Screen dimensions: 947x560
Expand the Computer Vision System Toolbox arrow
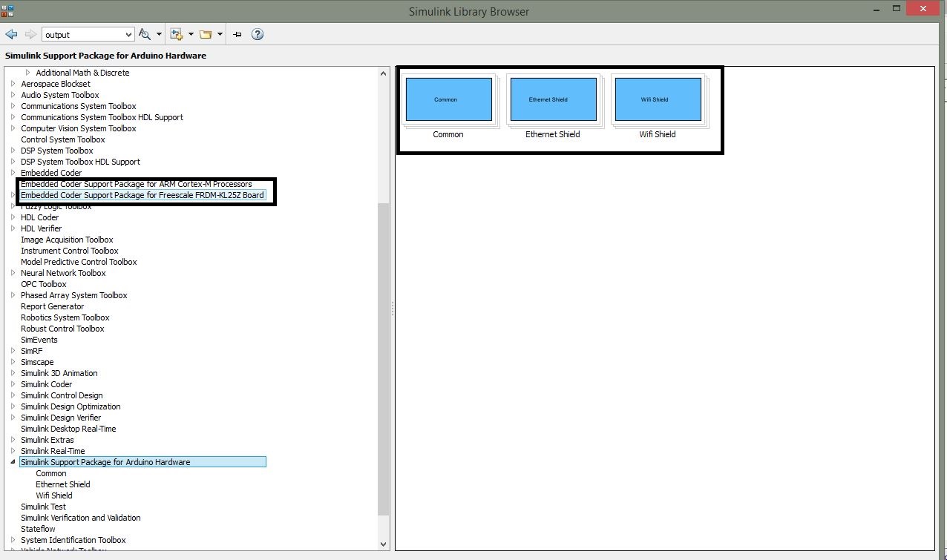coord(13,128)
